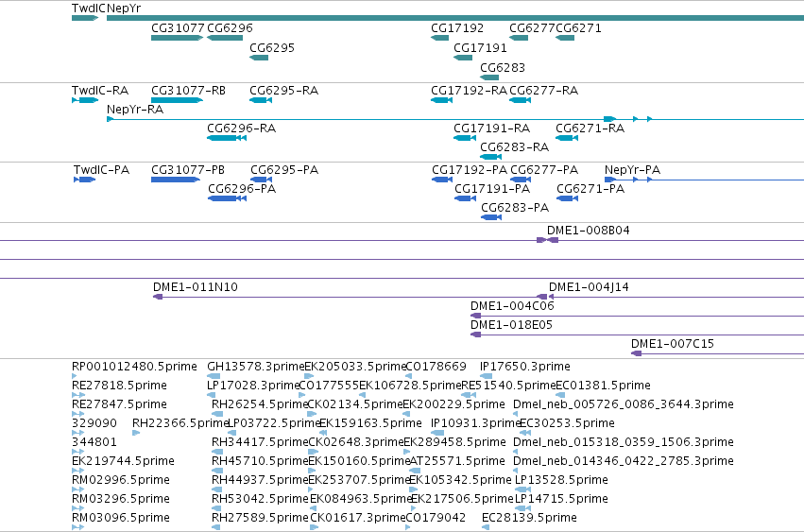Select the CG6277-PA protein label

544,170
